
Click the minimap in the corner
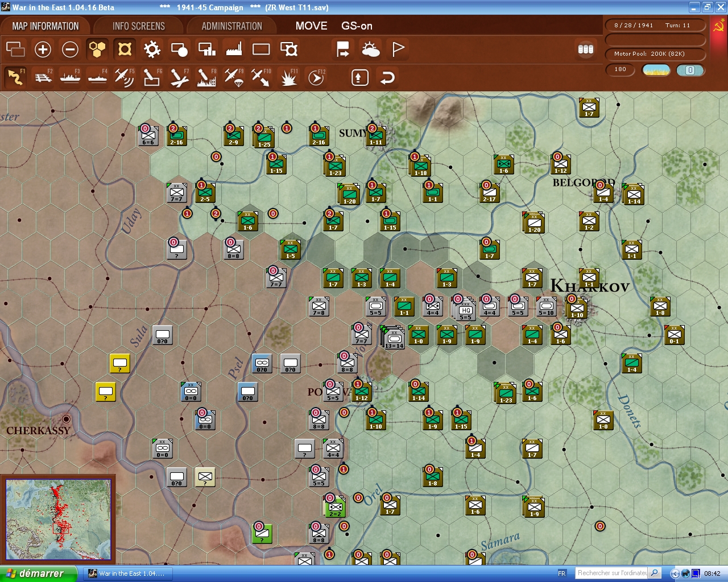59,521
